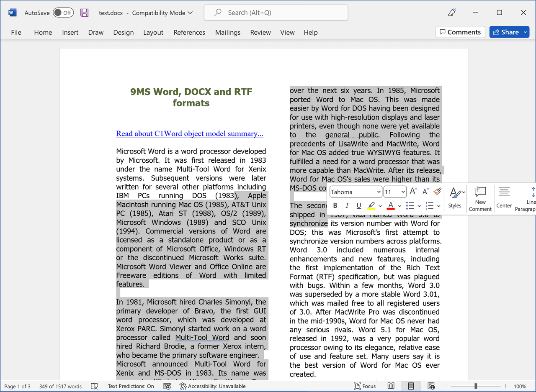
Task: Switch to Web Layout view
Action: pyautogui.click(x=431, y=386)
